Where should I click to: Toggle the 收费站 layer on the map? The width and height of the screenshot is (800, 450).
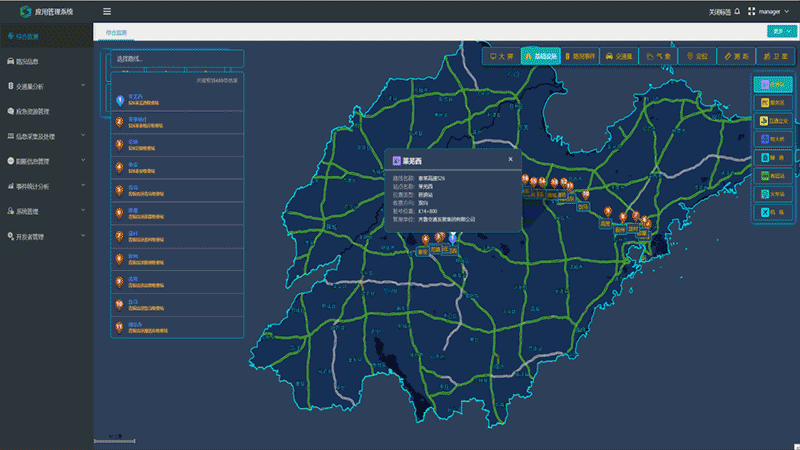click(771, 84)
